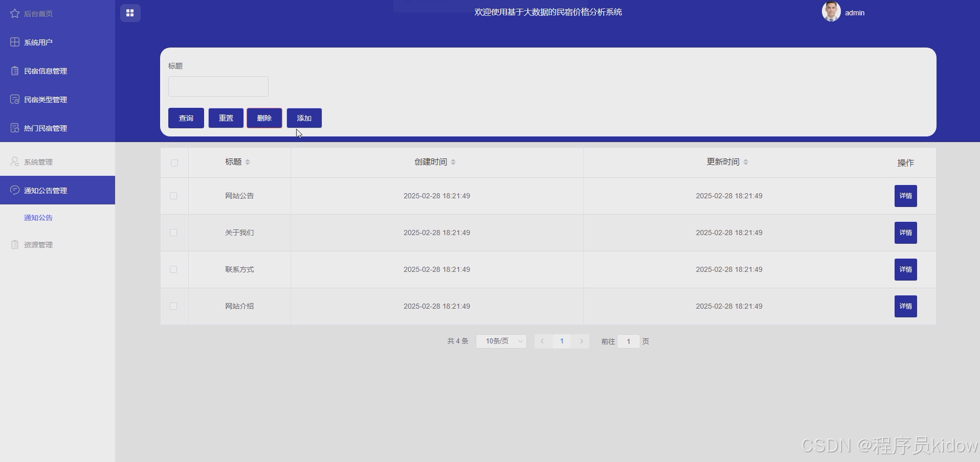Click the person icon beside 系统管理
Image resolution: width=980 pixels, height=462 pixels.
coord(15,161)
